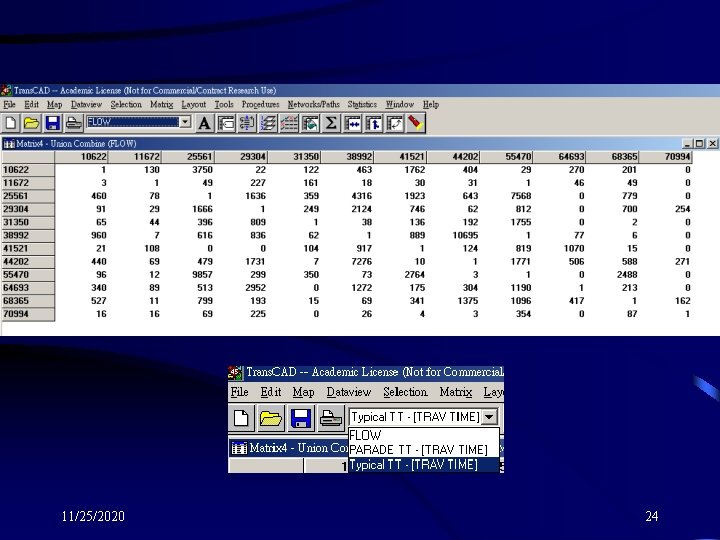This screenshot has width=720, height=540.
Task: Open Dataview menu in the Typical TT window
Action: (349, 392)
